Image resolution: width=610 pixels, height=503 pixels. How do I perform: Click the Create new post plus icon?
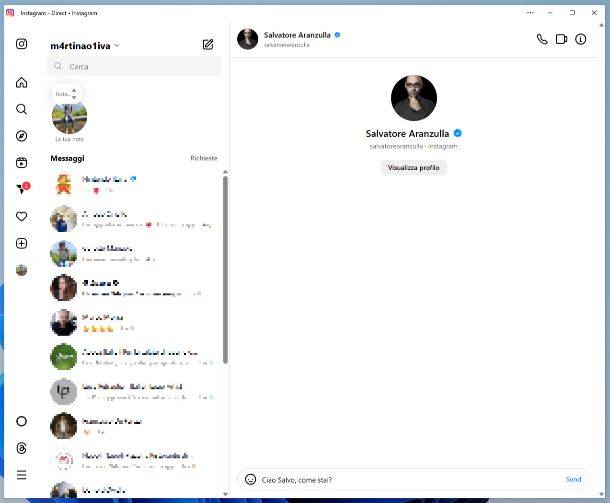[x=21, y=244]
